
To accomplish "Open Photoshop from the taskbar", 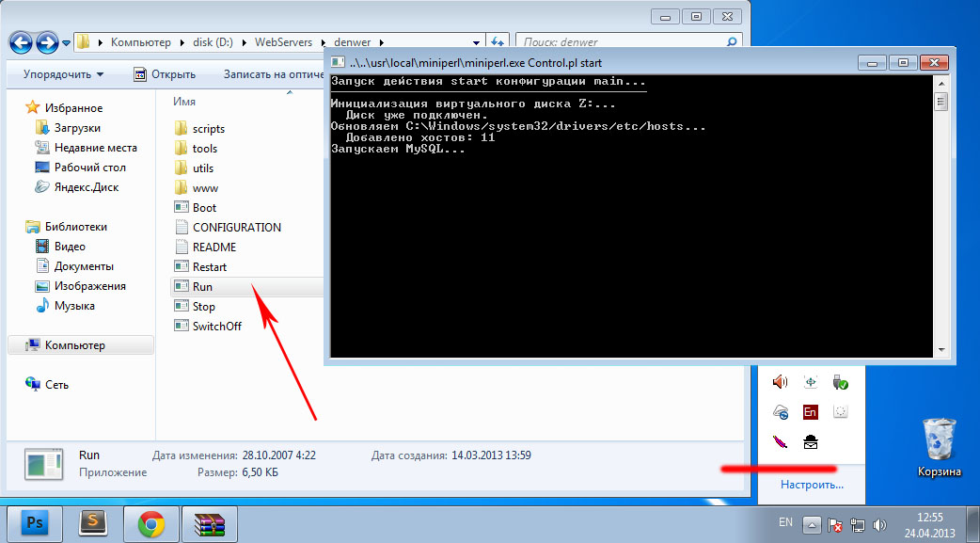I will 34,522.
